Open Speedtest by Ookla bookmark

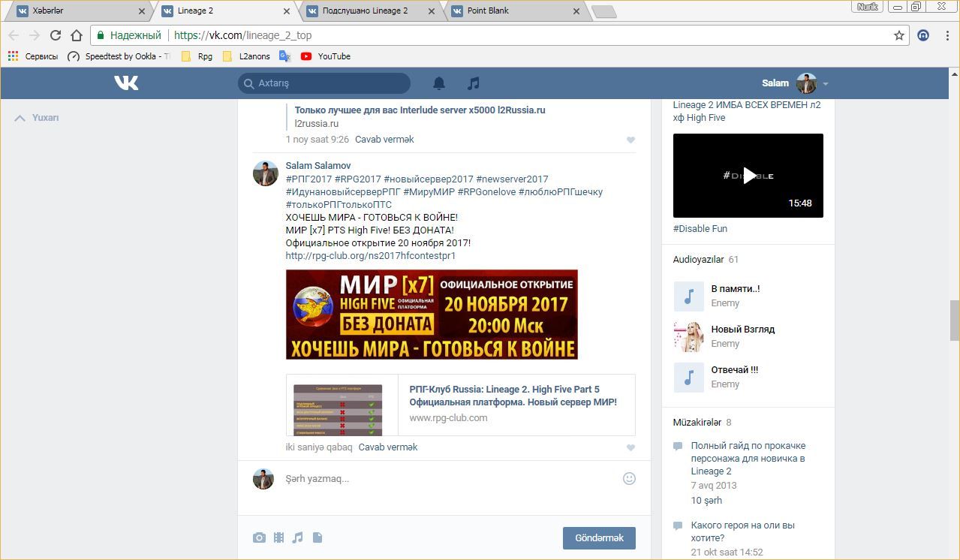(x=119, y=56)
